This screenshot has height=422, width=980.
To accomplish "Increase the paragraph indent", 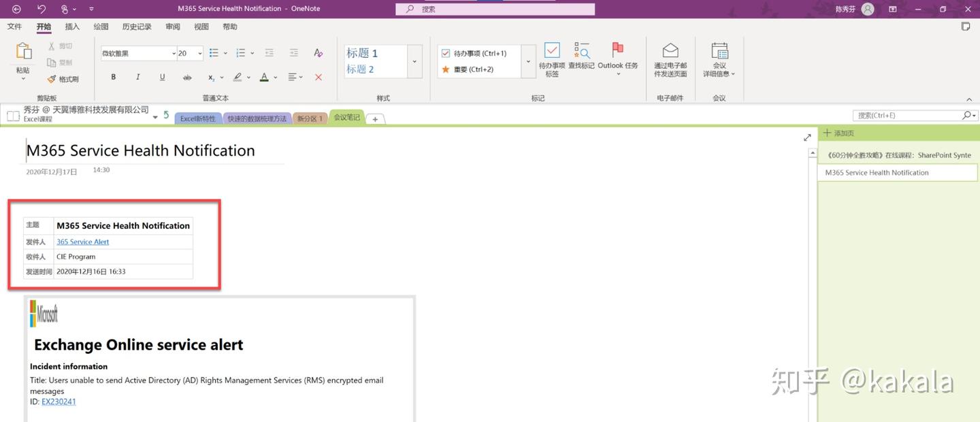I will click(x=294, y=53).
